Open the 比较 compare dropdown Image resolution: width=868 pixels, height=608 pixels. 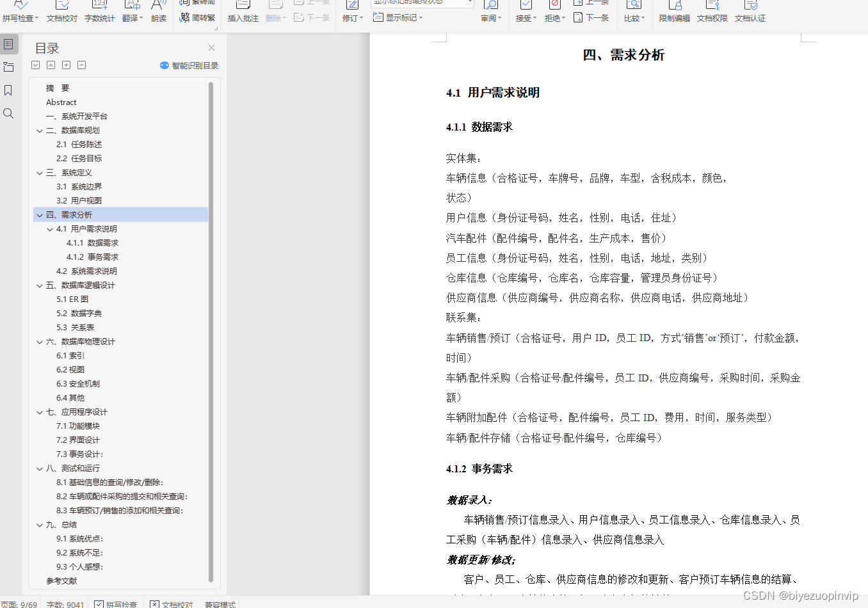634,12
